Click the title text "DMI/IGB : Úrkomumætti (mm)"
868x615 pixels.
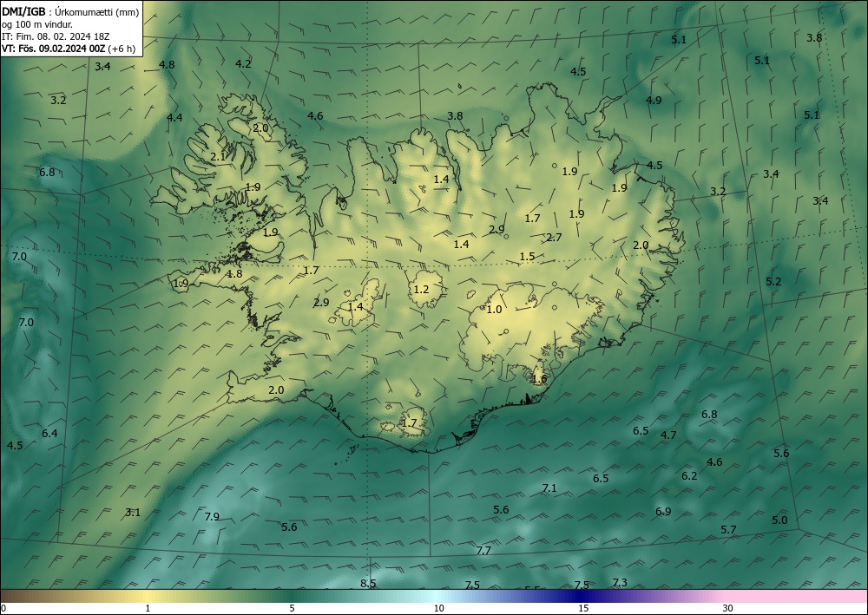(70, 10)
